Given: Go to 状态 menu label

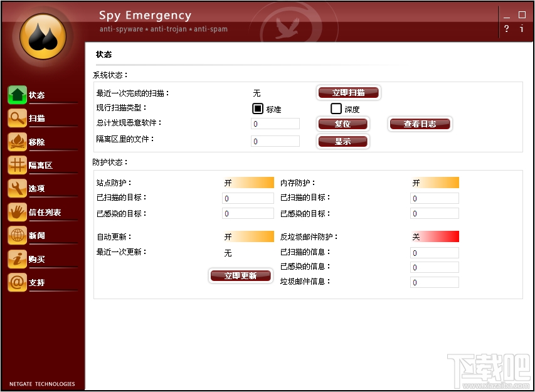Looking at the screenshot, I should tap(37, 95).
